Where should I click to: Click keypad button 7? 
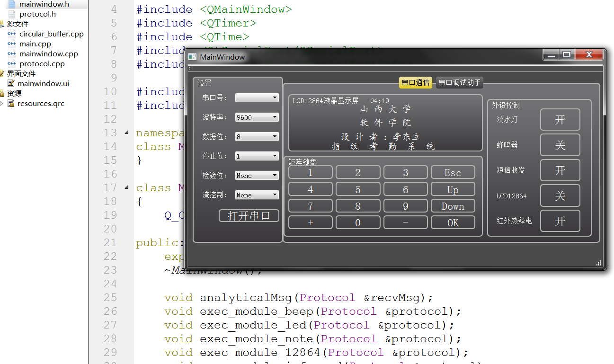coord(311,206)
